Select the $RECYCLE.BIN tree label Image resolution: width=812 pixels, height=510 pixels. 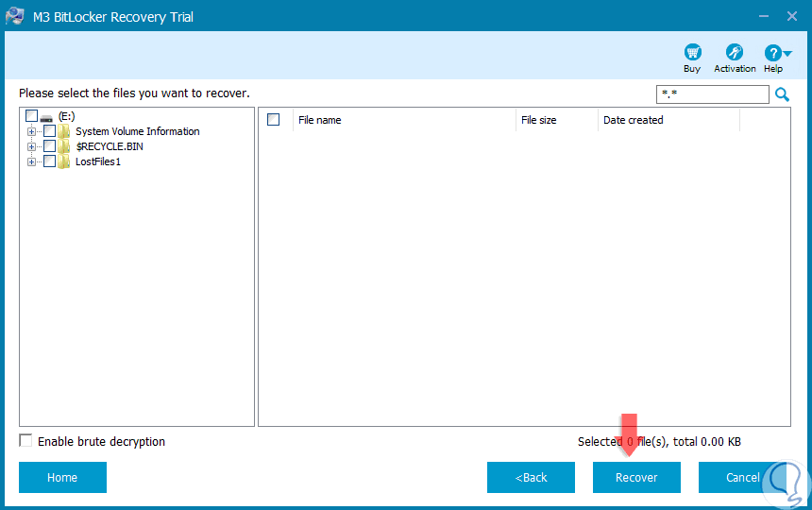[x=110, y=146]
